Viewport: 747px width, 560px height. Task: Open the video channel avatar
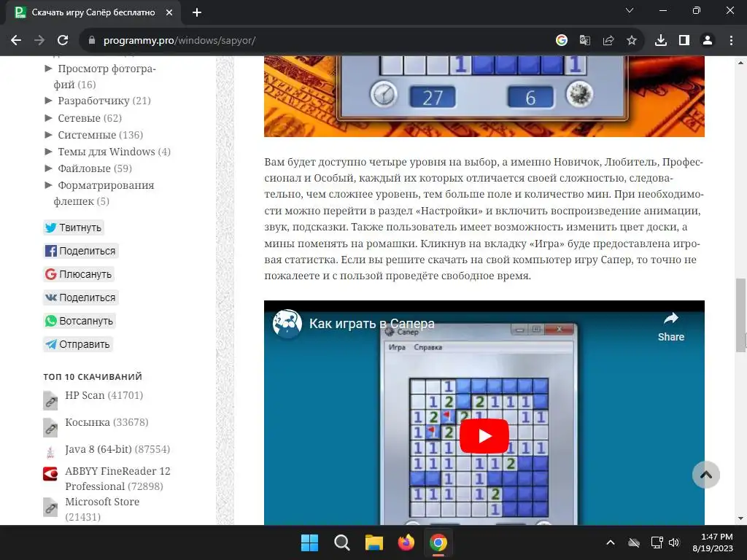[287, 324]
